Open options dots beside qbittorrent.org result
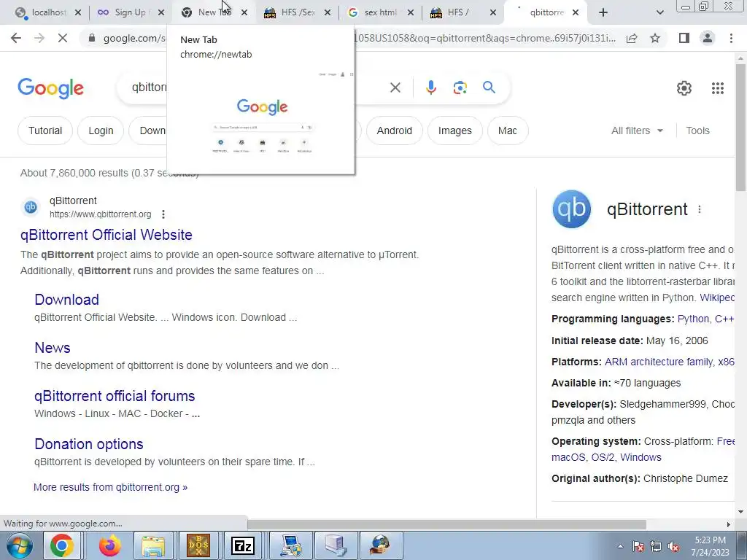 [163, 214]
